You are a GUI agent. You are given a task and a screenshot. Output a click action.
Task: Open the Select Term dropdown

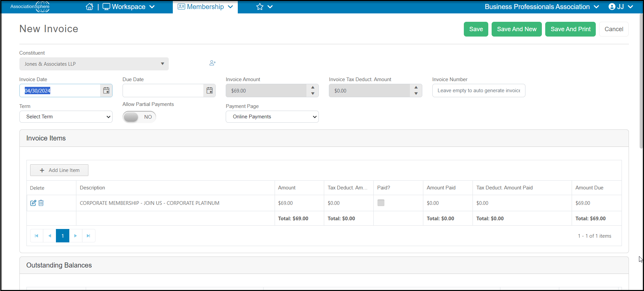[66, 117]
